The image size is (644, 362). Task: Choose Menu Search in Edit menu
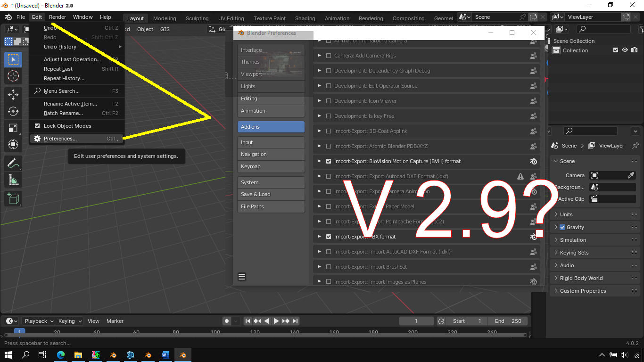click(77, 91)
